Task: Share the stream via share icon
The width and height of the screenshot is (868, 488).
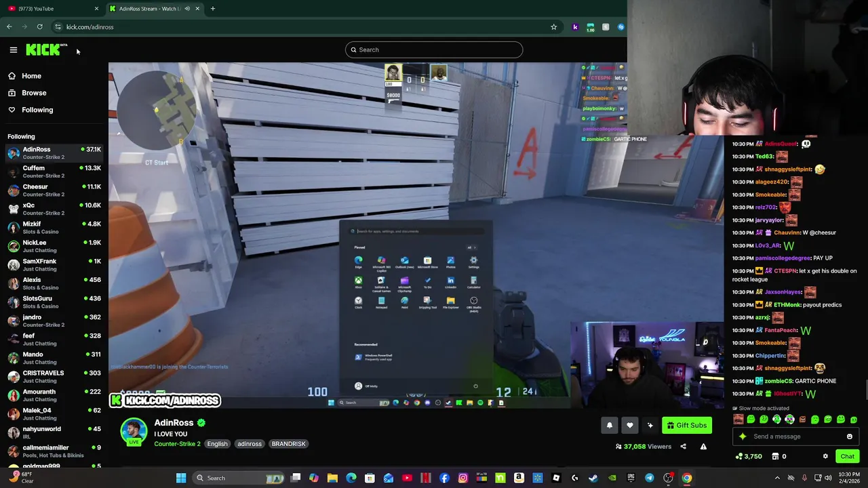Action: (683, 447)
